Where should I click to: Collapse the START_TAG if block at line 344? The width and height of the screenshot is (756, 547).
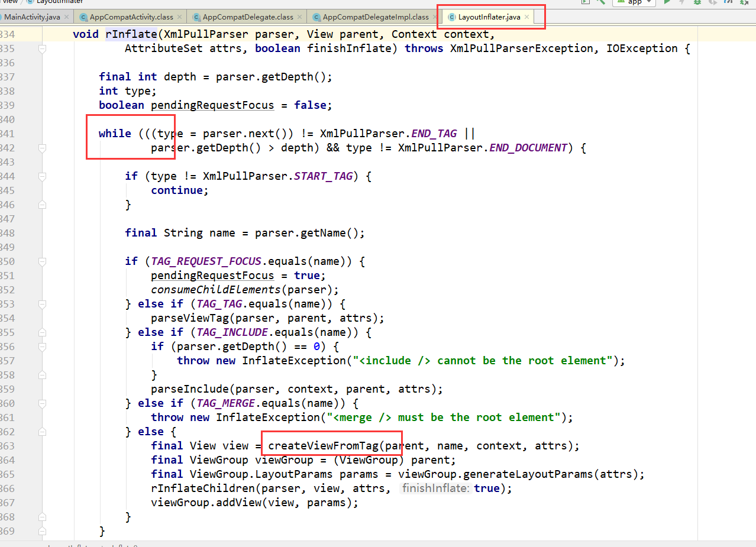(x=42, y=176)
